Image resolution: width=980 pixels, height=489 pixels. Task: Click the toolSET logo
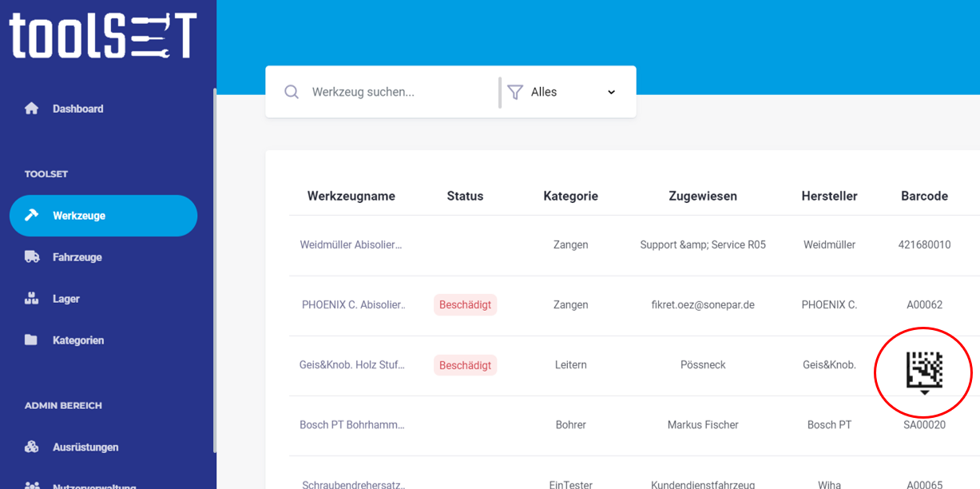[102, 36]
